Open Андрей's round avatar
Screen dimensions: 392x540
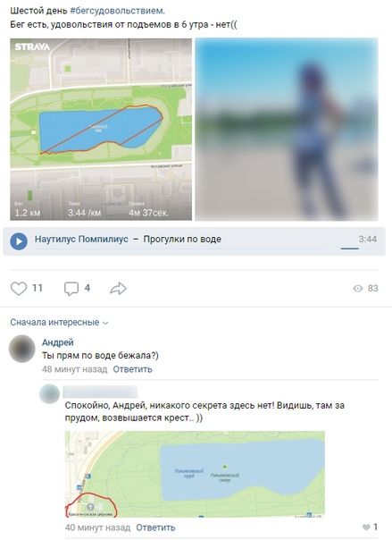coord(22,349)
